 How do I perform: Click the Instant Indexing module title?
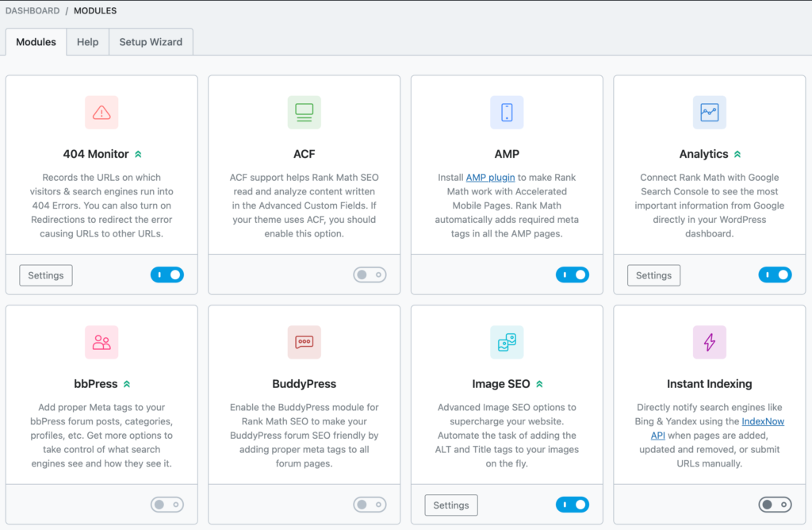click(710, 384)
